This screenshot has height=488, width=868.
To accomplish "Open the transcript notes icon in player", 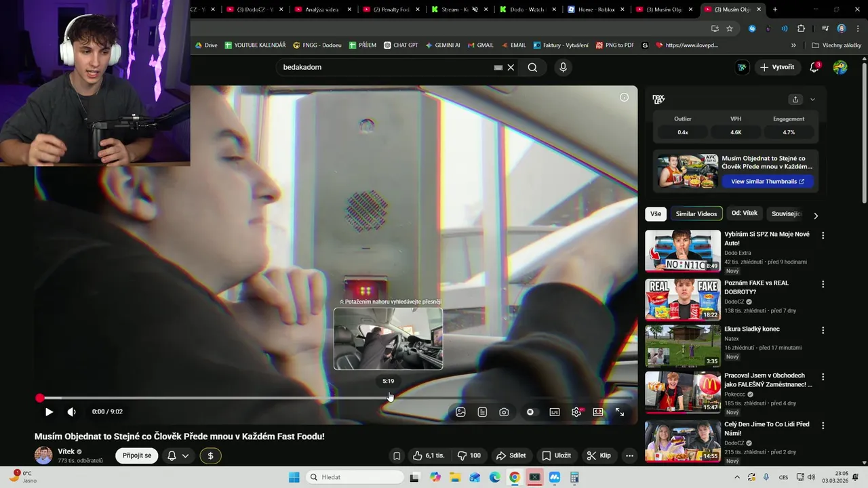I will pos(482,411).
